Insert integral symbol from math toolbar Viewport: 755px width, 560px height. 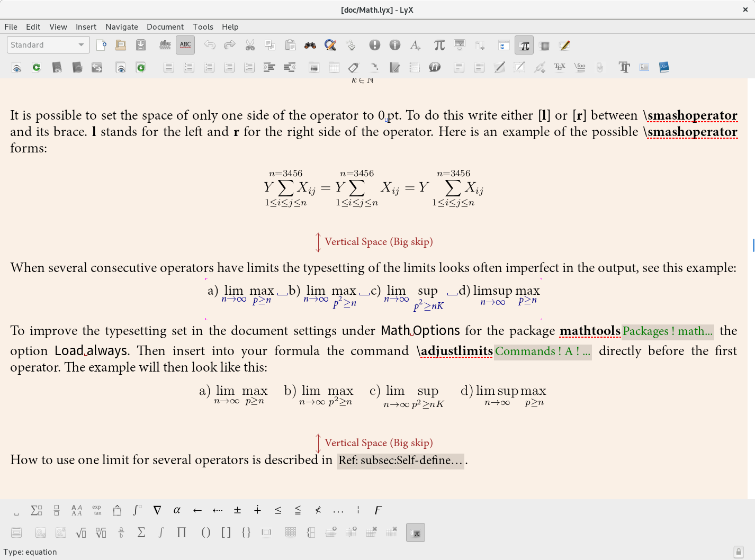pyautogui.click(x=161, y=532)
